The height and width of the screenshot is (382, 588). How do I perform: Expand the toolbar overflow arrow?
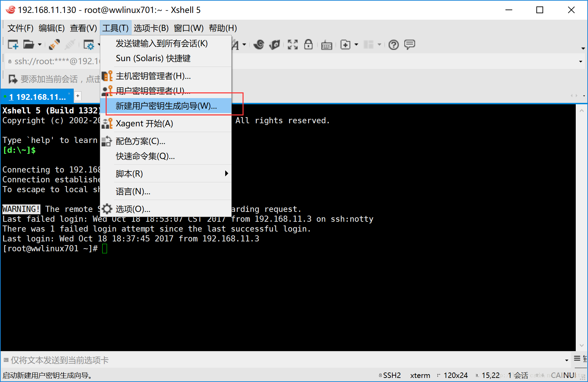click(583, 48)
